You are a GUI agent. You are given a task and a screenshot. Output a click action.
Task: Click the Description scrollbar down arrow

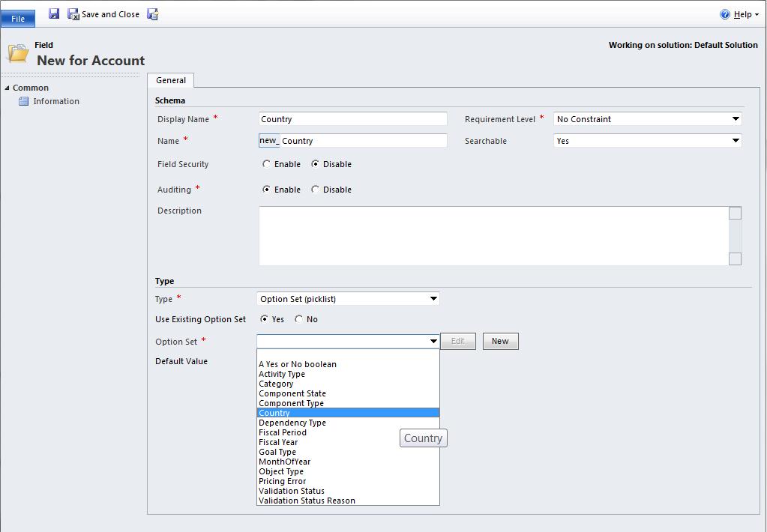tap(735, 259)
